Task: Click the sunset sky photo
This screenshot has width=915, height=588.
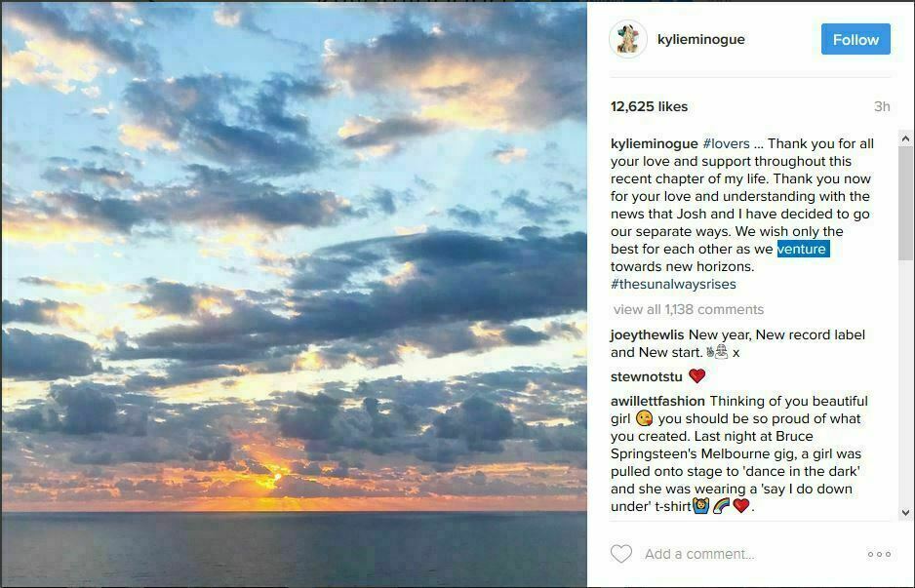Action: tap(294, 293)
